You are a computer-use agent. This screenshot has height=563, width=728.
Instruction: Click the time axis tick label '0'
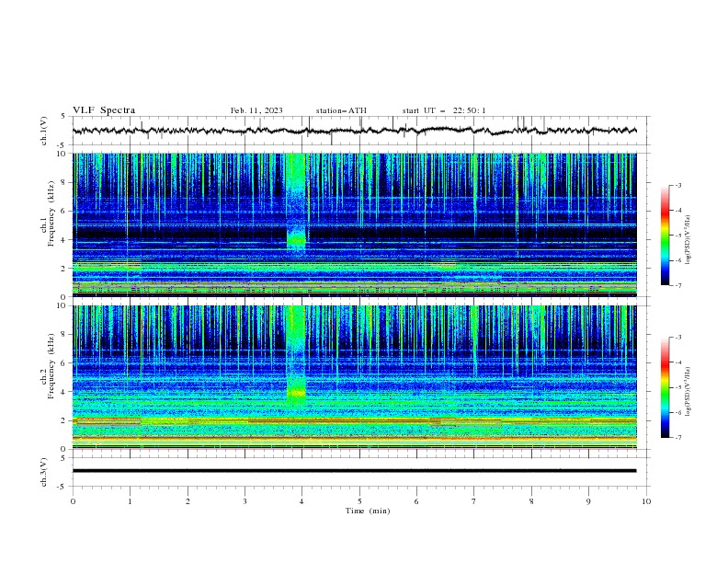(x=73, y=501)
